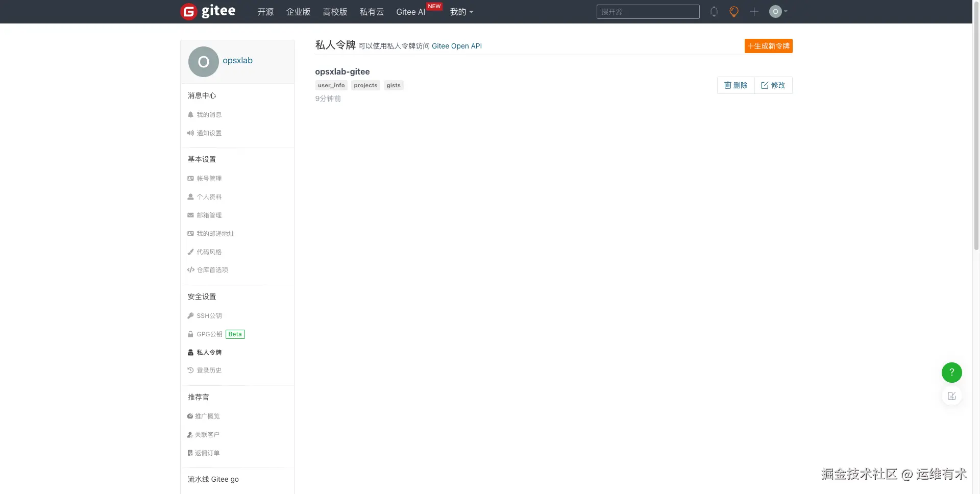Click the 9分钟前 timestamp

click(x=328, y=98)
